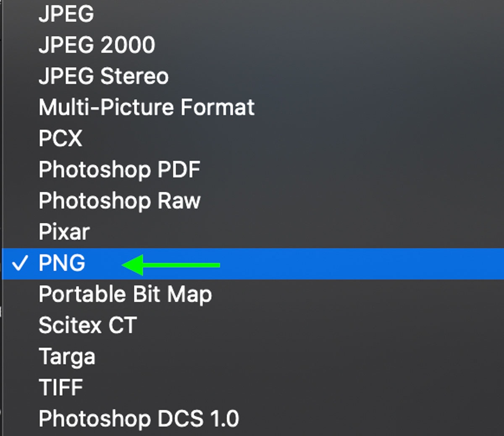
Task: Pick Multi-Picture Format from the list
Action: [x=146, y=107]
